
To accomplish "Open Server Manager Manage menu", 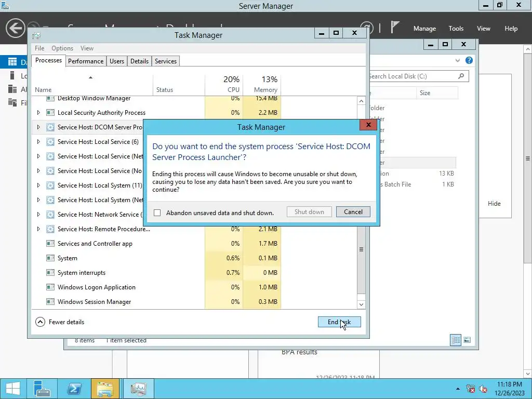I will click(x=424, y=29).
